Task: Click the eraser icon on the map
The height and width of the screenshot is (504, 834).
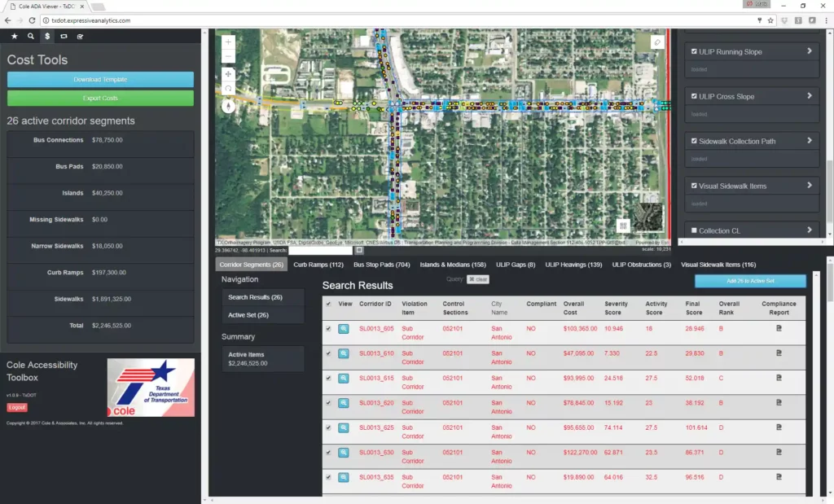Action: pyautogui.click(x=657, y=42)
